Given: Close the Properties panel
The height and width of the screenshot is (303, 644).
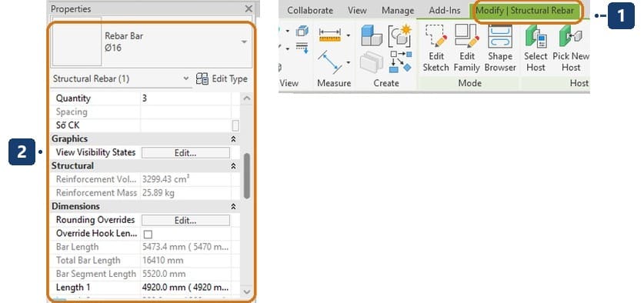Looking at the screenshot, I should pos(249,8).
